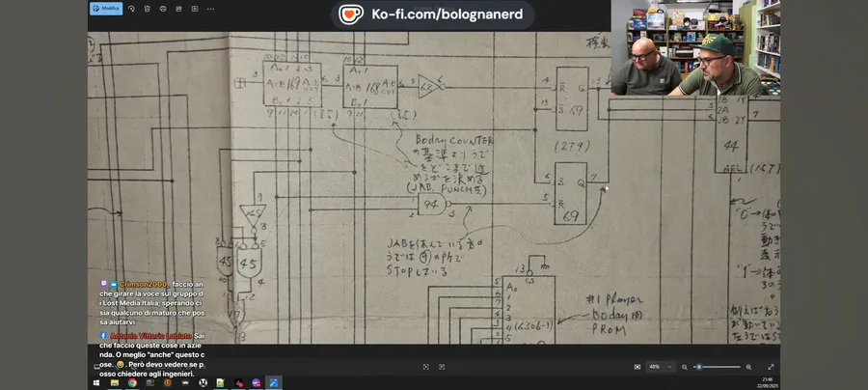Click the "#1 Player" handwritten note
This screenshot has width=868, height=390.
click(x=614, y=300)
